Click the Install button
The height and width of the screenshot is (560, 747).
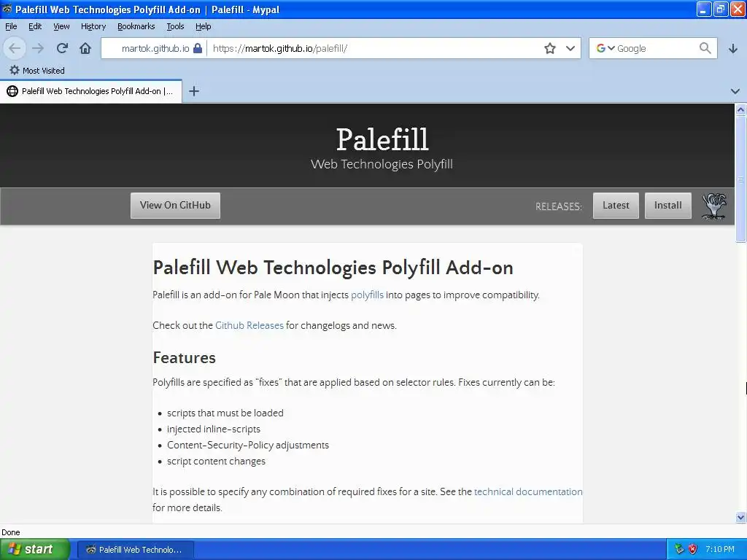[x=668, y=205]
